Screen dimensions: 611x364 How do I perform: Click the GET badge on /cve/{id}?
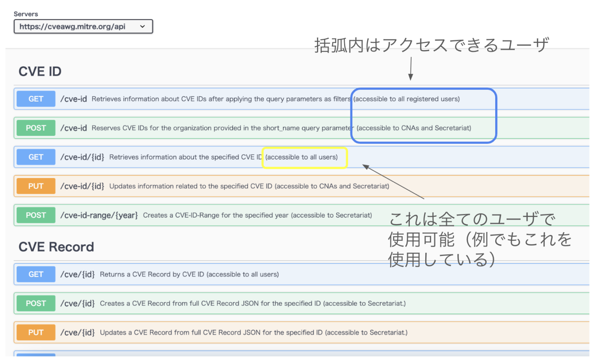pyautogui.click(x=35, y=274)
